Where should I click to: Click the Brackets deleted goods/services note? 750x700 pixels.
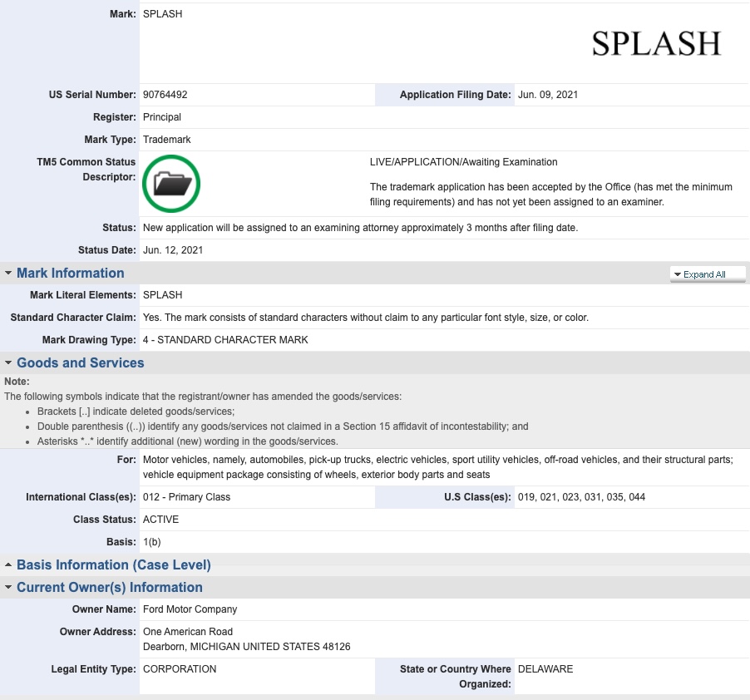point(136,412)
